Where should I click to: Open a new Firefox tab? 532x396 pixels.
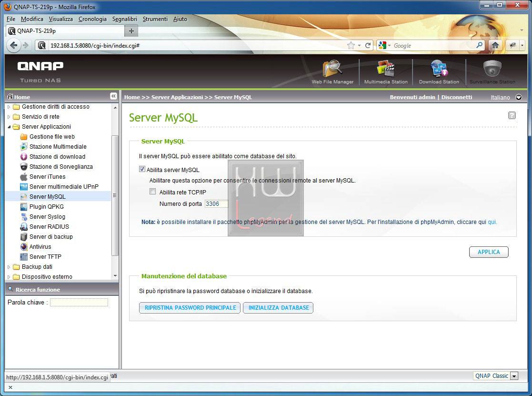click(131, 31)
